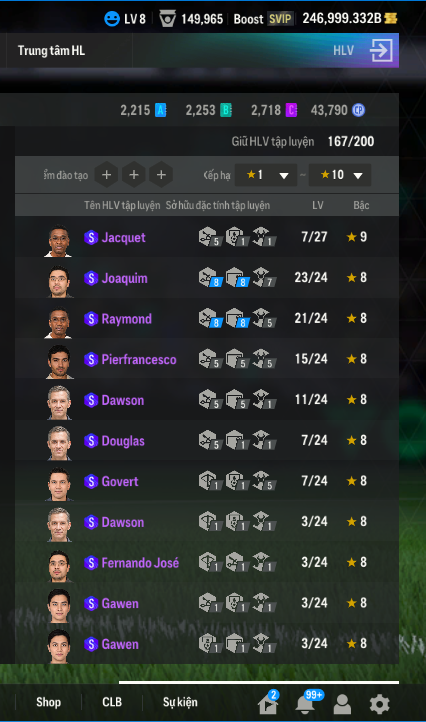Expand the minimum star 1 dropdown

pos(266,175)
